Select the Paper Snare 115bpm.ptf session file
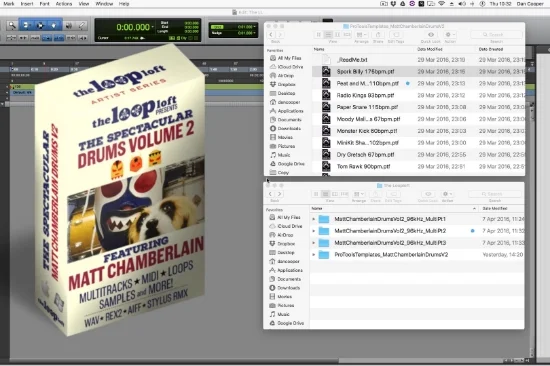550x366 pixels. [418, 107]
